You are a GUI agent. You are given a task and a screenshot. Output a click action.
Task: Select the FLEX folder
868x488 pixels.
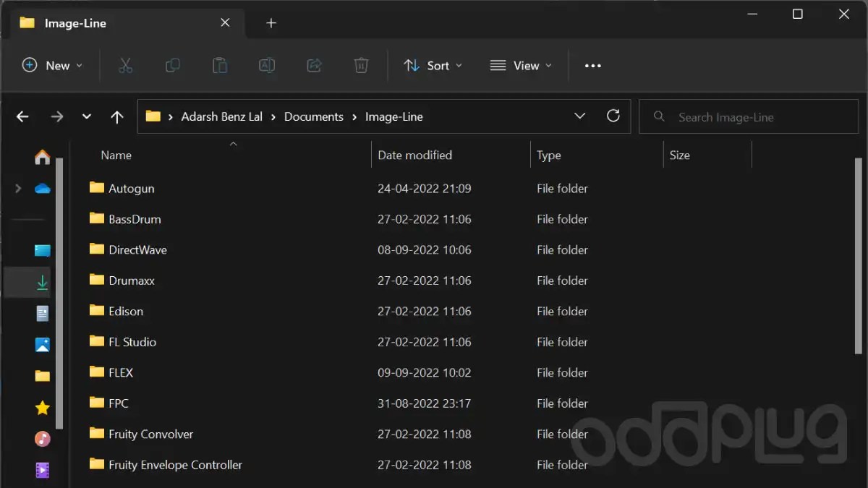[121, 372]
